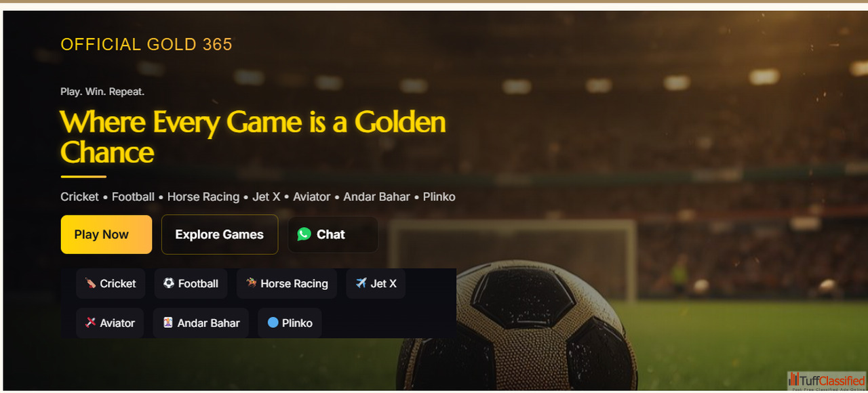Image resolution: width=868 pixels, height=393 pixels.
Task: Click the airplane icon beside Jet X
Action: coord(361,283)
